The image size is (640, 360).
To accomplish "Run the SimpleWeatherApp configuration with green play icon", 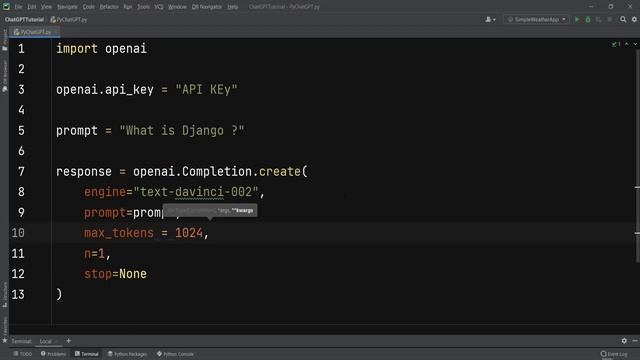I will pyautogui.click(x=577, y=19).
